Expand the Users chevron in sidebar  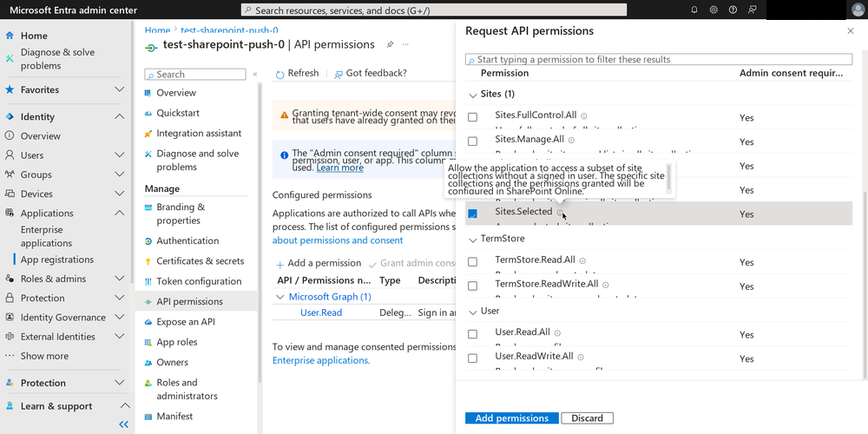click(119, 155)
